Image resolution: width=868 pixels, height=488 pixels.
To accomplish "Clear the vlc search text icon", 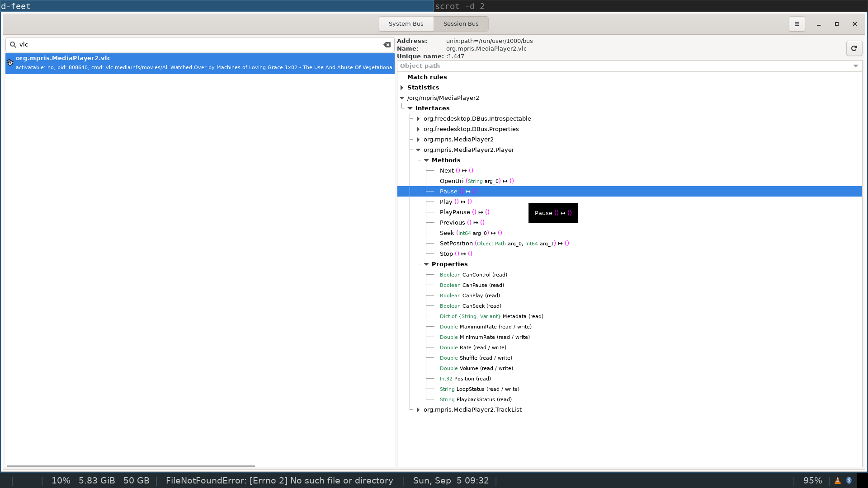I will (x=387, y=45).
